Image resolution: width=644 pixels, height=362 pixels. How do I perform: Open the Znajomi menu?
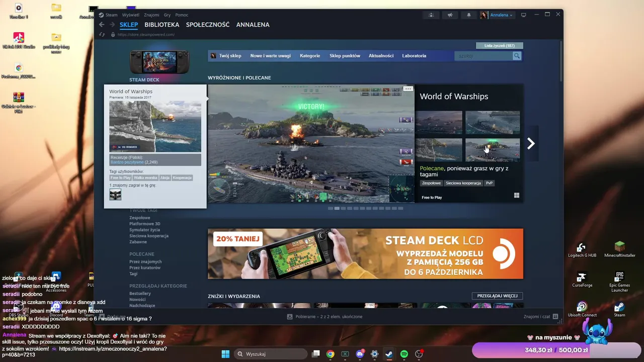pyautogui.click(x=151, y=15)
